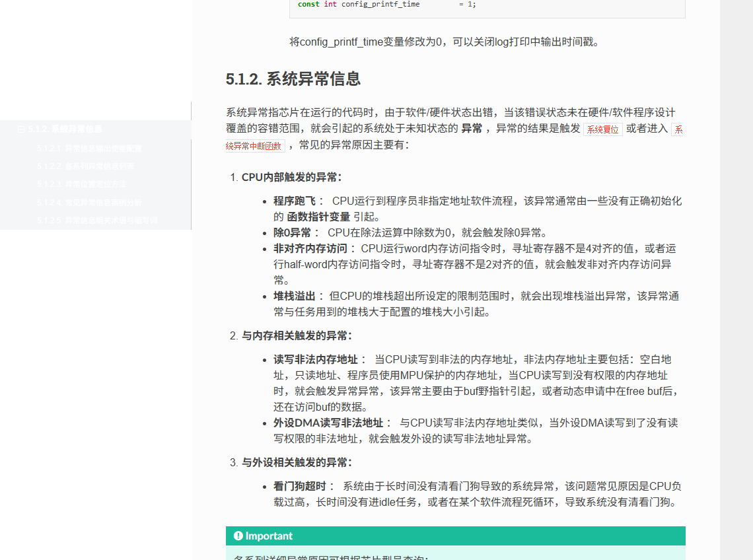Open sidebar item 5.1.2.2 各系列异常信息列表
Viewport: 753px width, 560px height.
(x=85, y=166)
